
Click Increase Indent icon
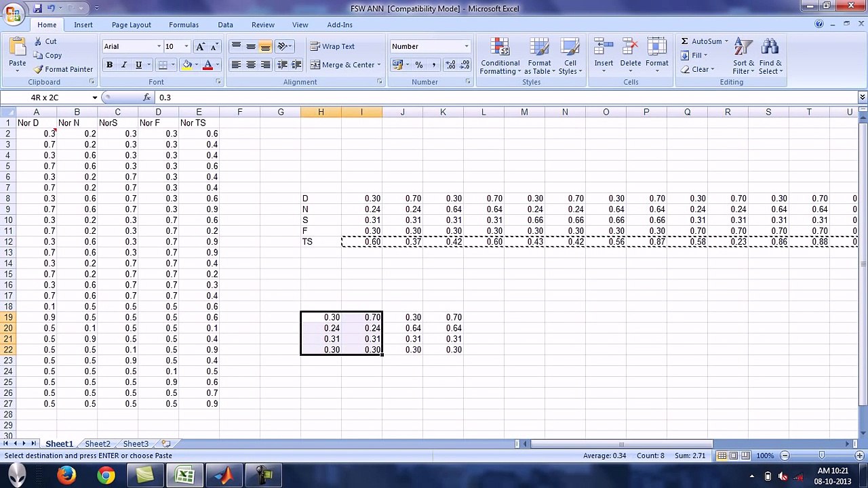click(298, 65)
